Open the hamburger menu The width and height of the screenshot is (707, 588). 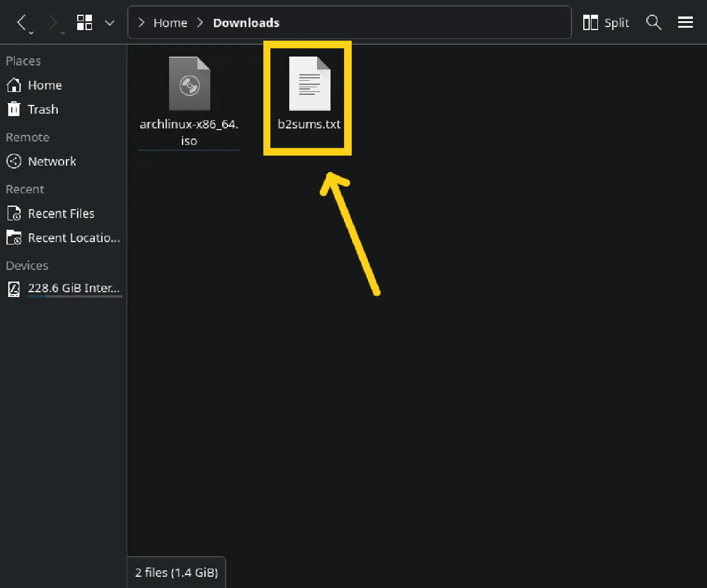[x=685, y=23]
